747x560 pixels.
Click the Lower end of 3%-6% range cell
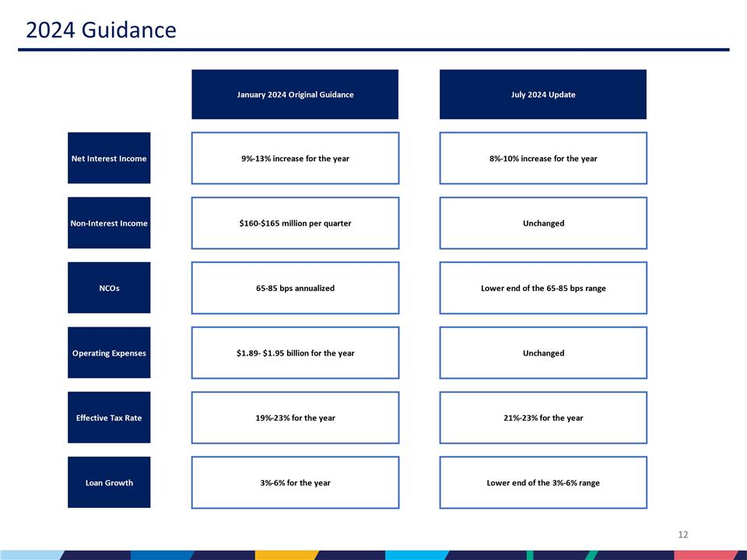[x=542, y=482]
